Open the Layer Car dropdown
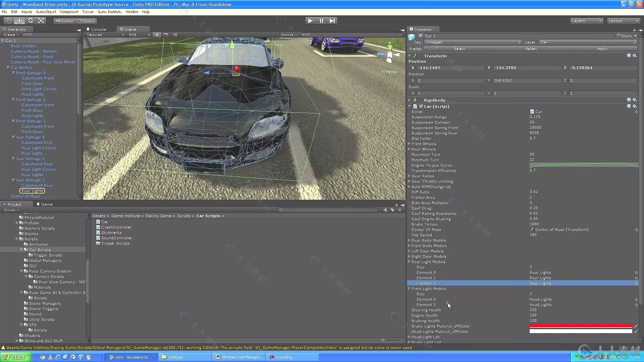This screenshot has height=362, width=644. pos(588,42)
